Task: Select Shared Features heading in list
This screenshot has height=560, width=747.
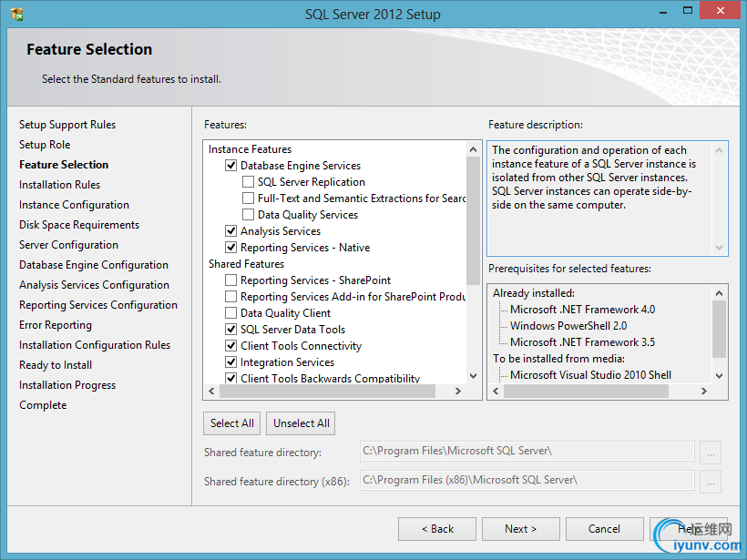Action: [246, 264]
